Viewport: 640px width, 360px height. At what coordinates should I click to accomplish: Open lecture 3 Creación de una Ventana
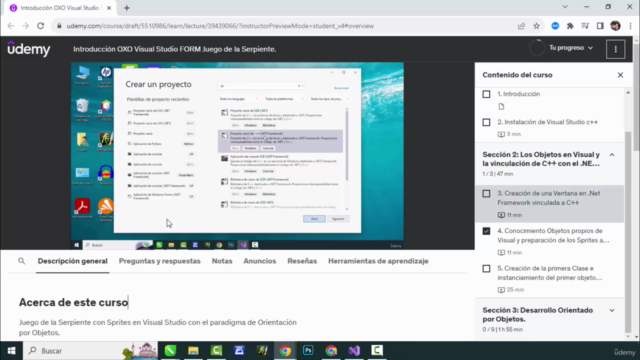(549, 204)
